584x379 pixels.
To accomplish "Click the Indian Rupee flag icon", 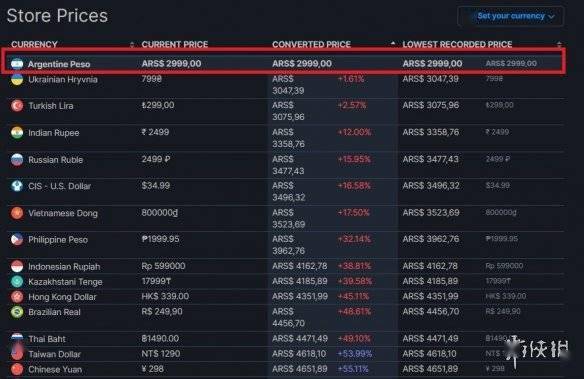I will coord(17,133).
